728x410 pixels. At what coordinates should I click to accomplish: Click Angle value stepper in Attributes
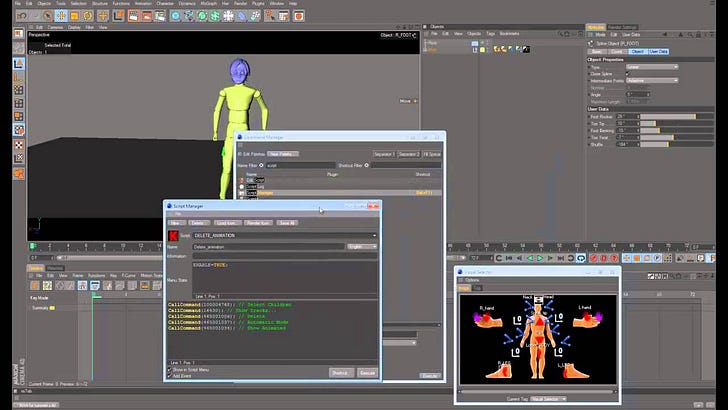(648, 94)
